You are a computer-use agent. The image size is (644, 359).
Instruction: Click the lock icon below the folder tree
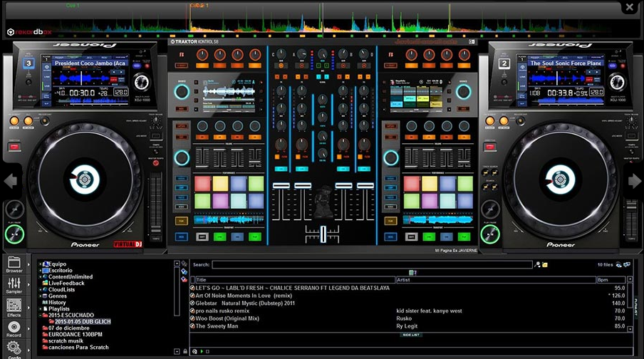(x=185, y=352)
